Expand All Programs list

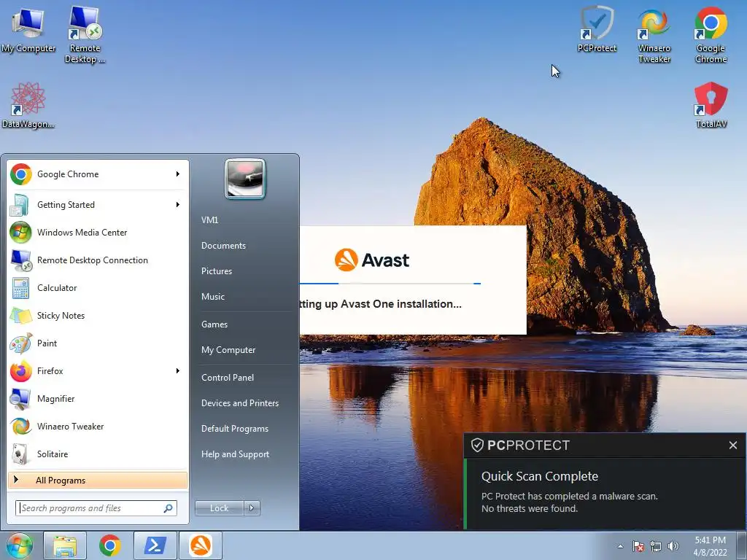point(98,480)
